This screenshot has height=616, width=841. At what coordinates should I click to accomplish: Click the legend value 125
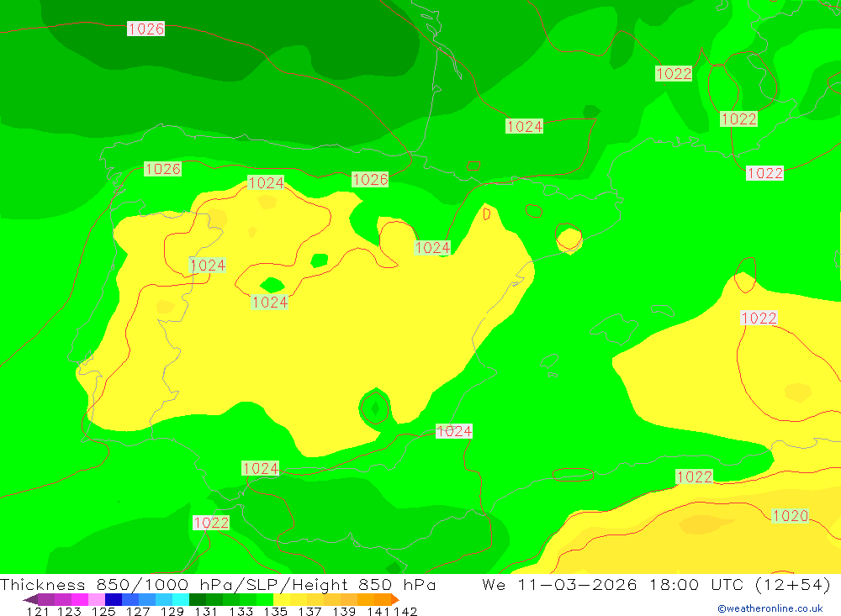pyautogui.click(x=103, y=611)
